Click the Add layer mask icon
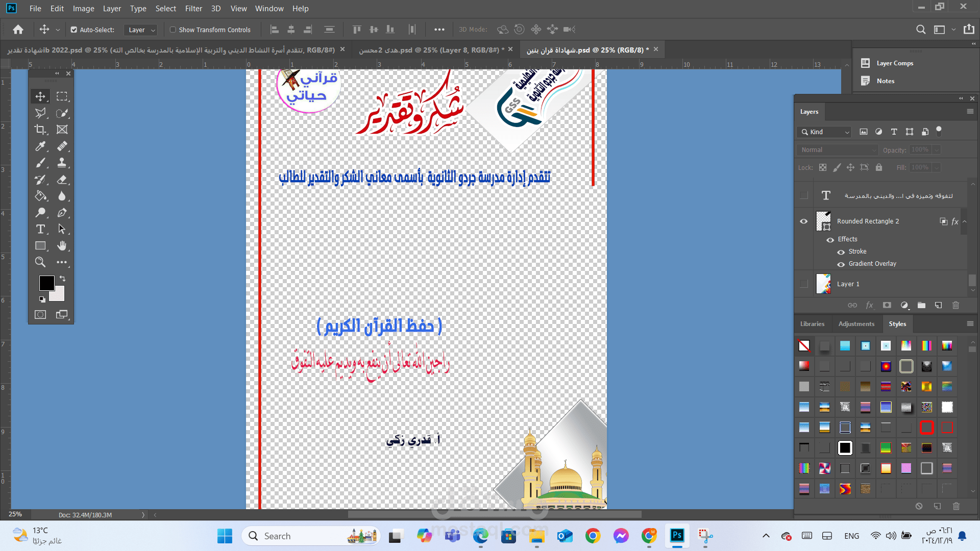 coord(887,305)
